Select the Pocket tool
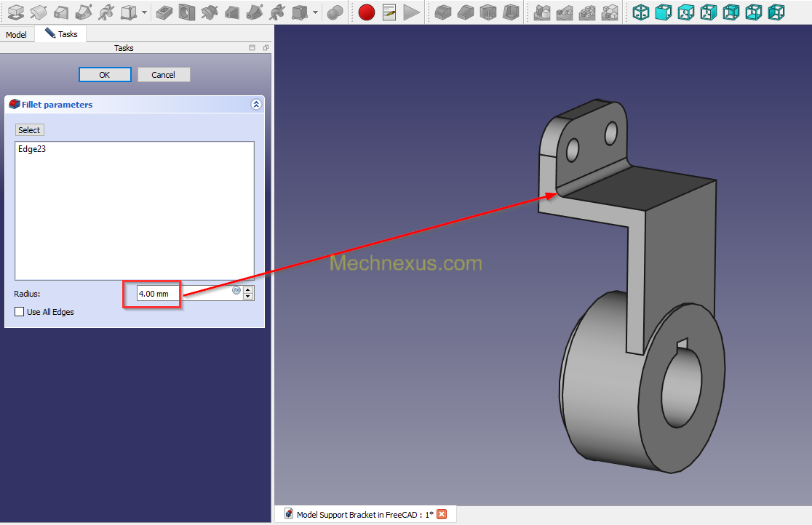812x525 pixels. (164, 12)
